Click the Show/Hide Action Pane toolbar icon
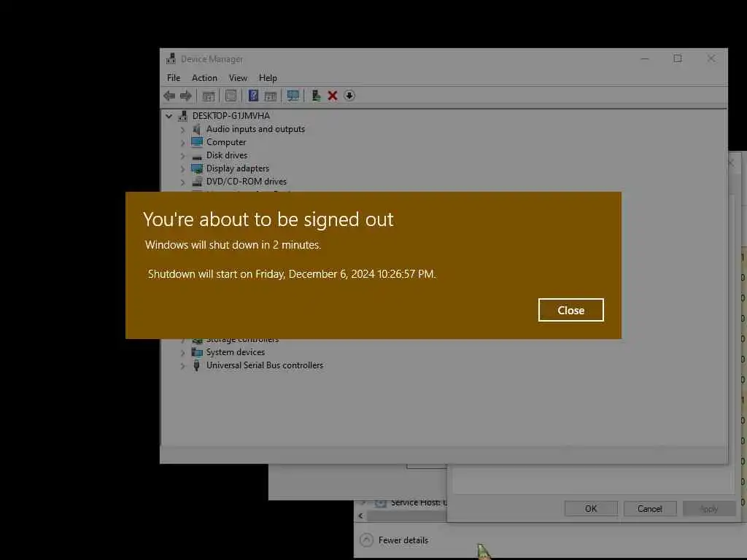This screenshot has height=560, width=747. click(271, 96)
